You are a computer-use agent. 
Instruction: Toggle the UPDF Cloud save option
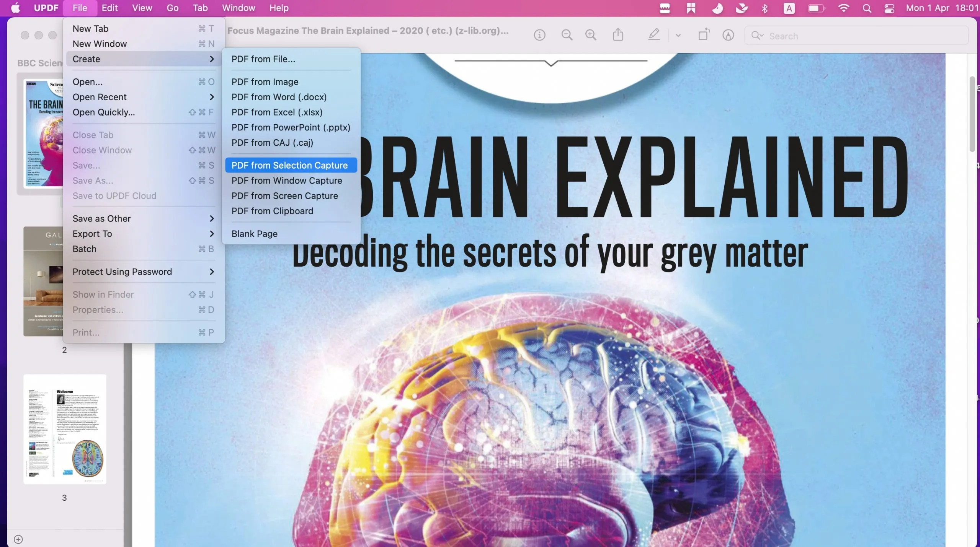[x=114, y=195]
